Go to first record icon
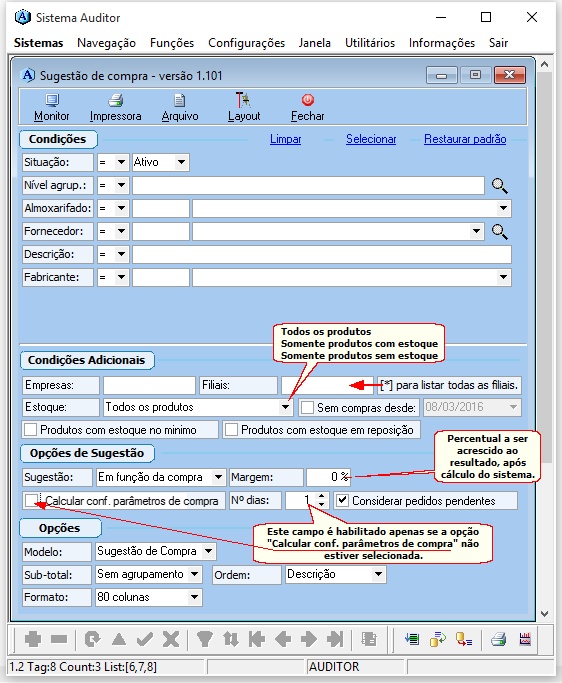The height and width of the screenshot is (683, 562). pyautogui.click(x=257, y=639)
